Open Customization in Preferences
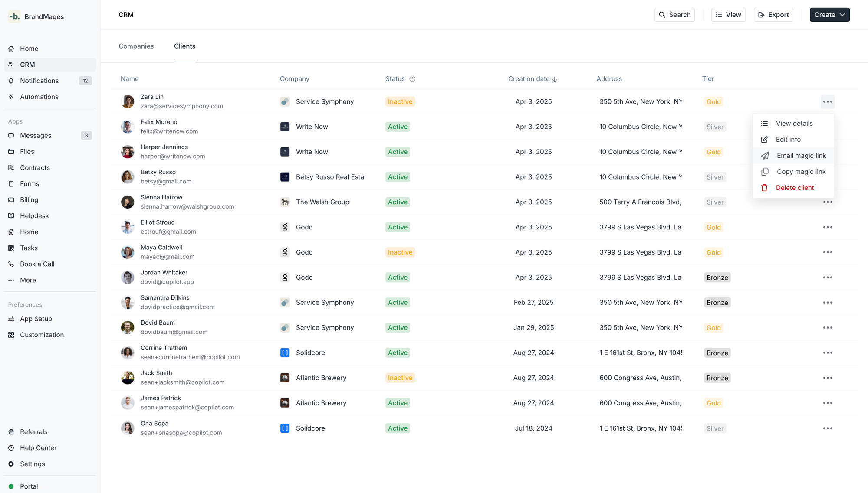The image size is (868, 493). tap(42, 335)
